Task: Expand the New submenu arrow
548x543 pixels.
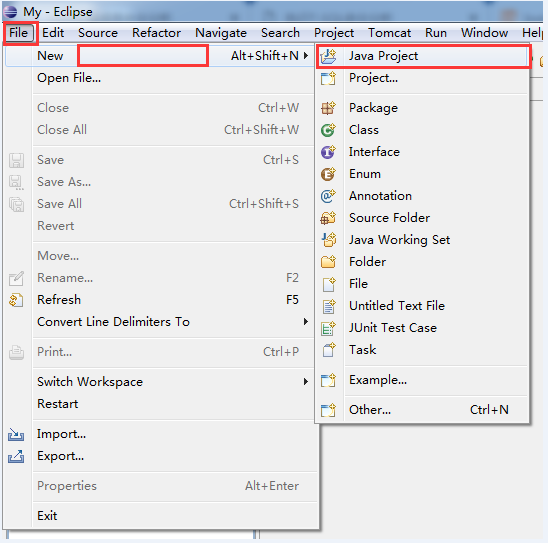Action: 306,56
